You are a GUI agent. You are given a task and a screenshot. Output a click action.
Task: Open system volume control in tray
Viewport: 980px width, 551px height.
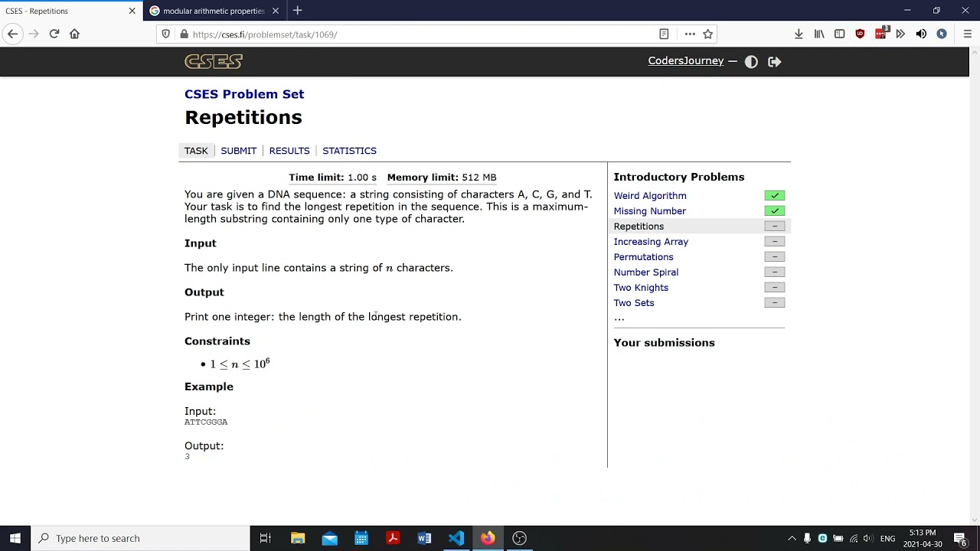point(867,539)
